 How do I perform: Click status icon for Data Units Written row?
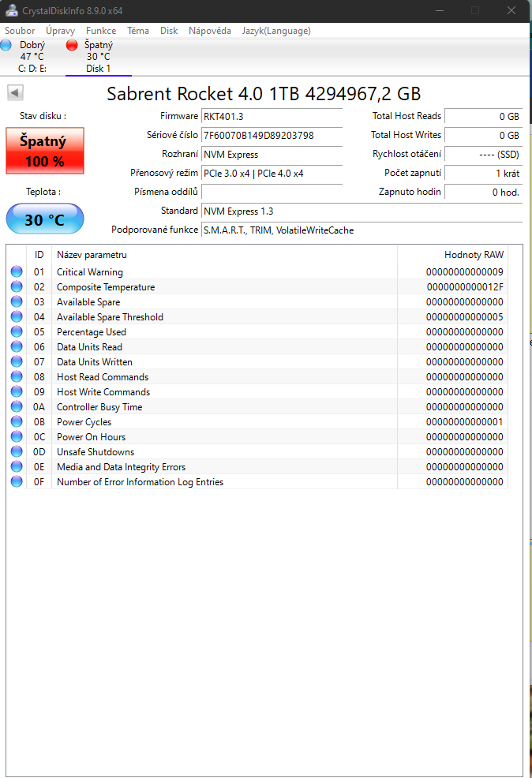[x=17, y=361]
